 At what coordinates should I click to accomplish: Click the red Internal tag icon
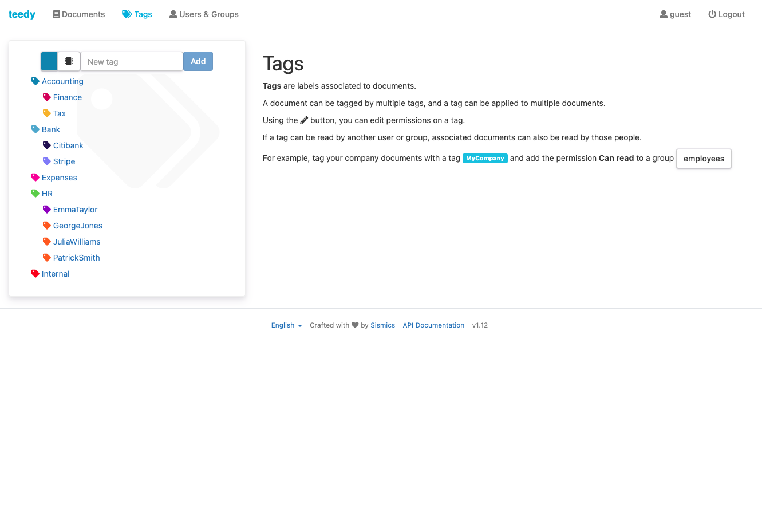(35, 274)
